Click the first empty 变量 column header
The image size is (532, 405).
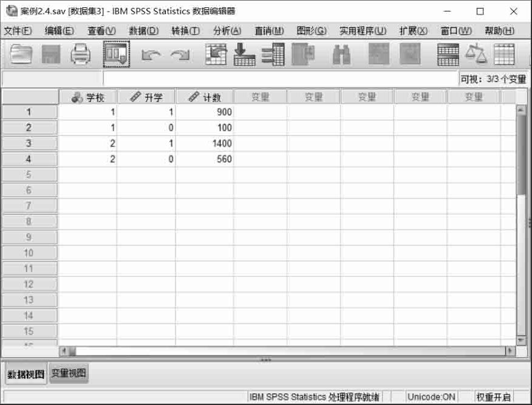click(261, 97)
